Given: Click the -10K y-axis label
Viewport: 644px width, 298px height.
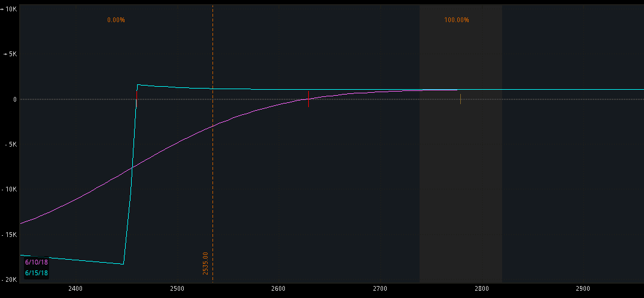Looking at the screenshot, I should [x=8, y=189].
